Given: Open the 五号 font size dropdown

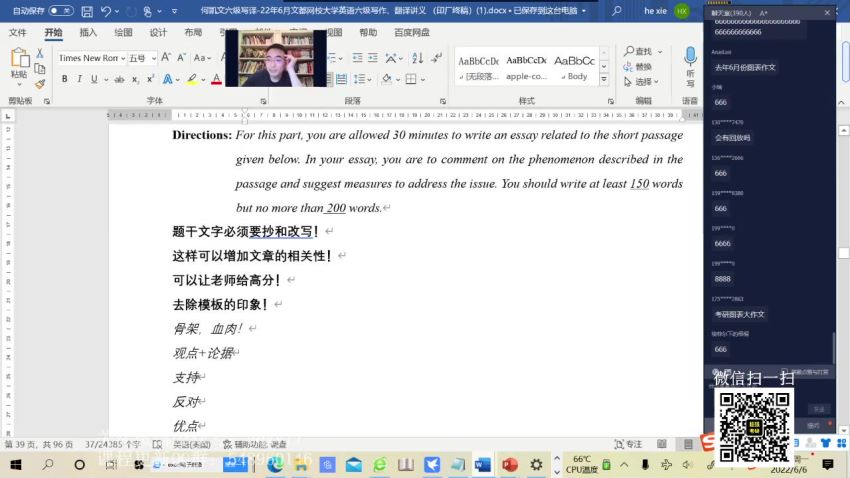Looking at the screenshot, I should point(153,58).
